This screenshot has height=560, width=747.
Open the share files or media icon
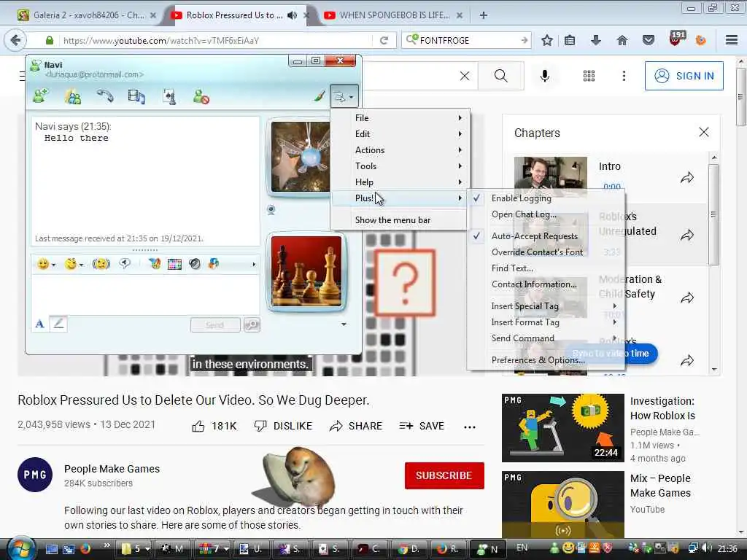[136, 97]
